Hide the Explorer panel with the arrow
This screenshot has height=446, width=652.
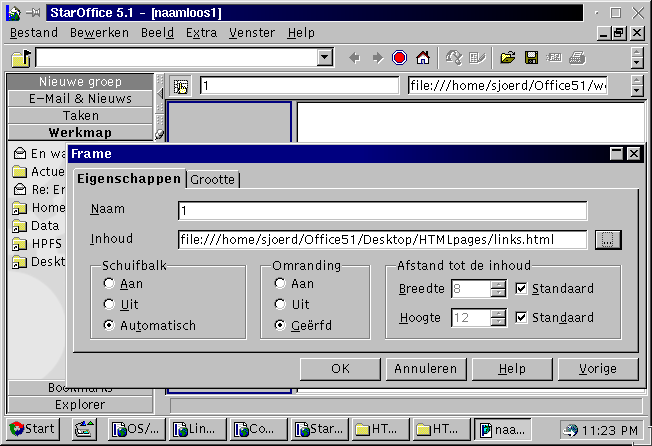coord(160,94)
